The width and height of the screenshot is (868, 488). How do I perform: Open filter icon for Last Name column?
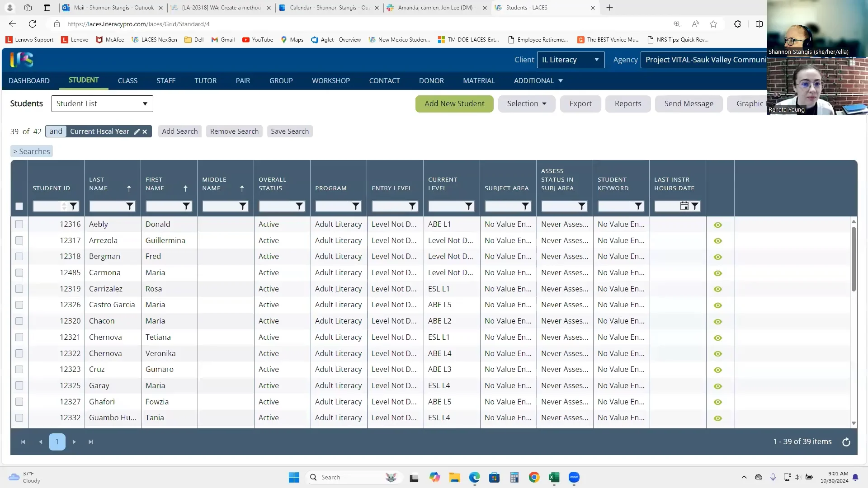pos(130,206)
